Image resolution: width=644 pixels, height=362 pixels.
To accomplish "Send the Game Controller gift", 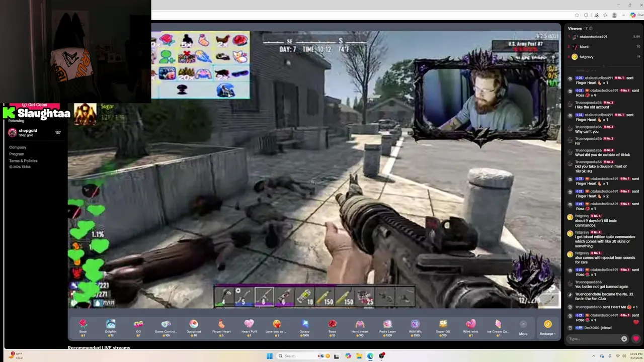I will coord(166,327).
